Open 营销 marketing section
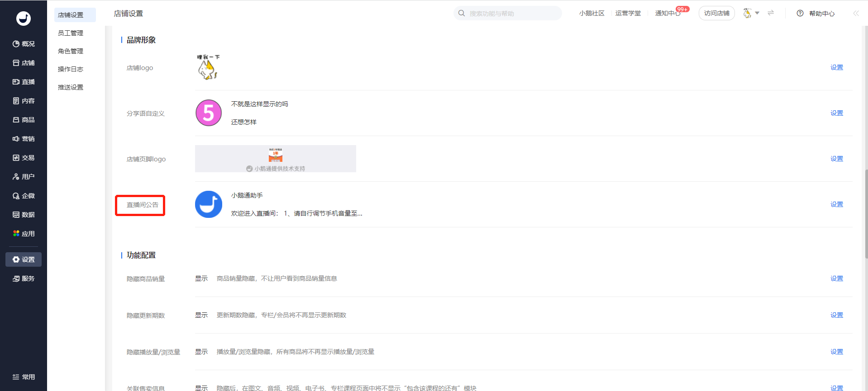 [24, 139]
